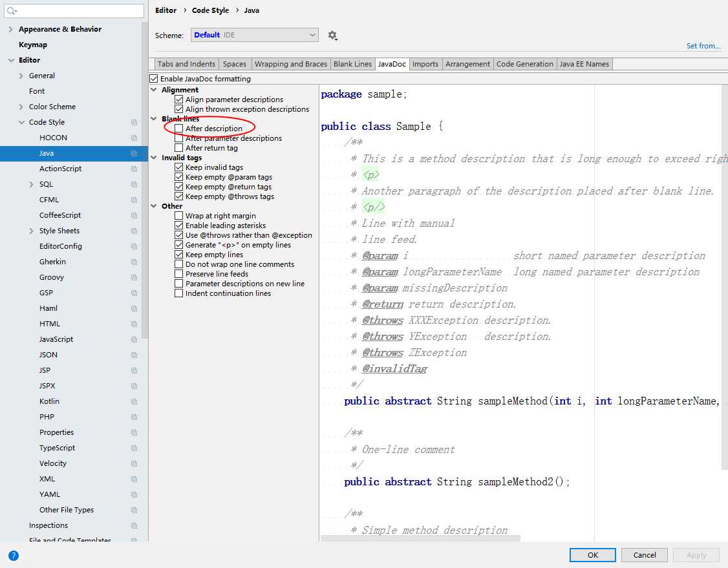The height and width of the screenshot is (568, 728).
Task: Click the project-level icon beside GSP
Action: pos(134,293)
